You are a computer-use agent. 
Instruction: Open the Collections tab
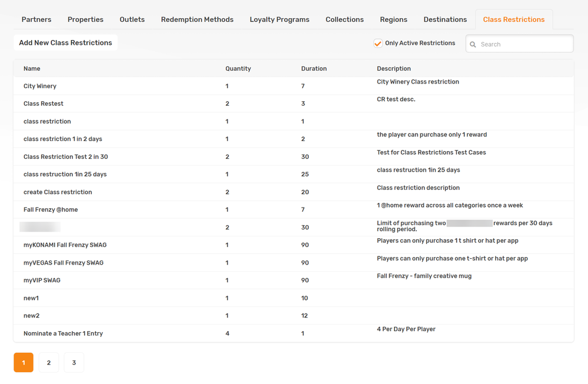coord(345,19)
